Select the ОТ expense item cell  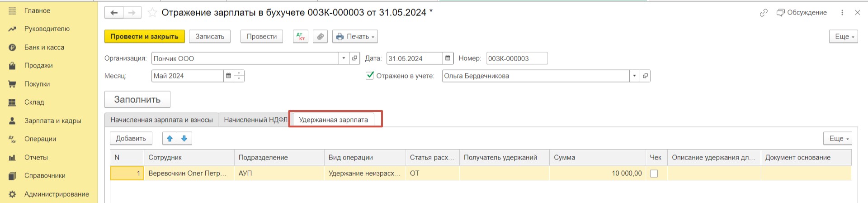coord(433,173)
